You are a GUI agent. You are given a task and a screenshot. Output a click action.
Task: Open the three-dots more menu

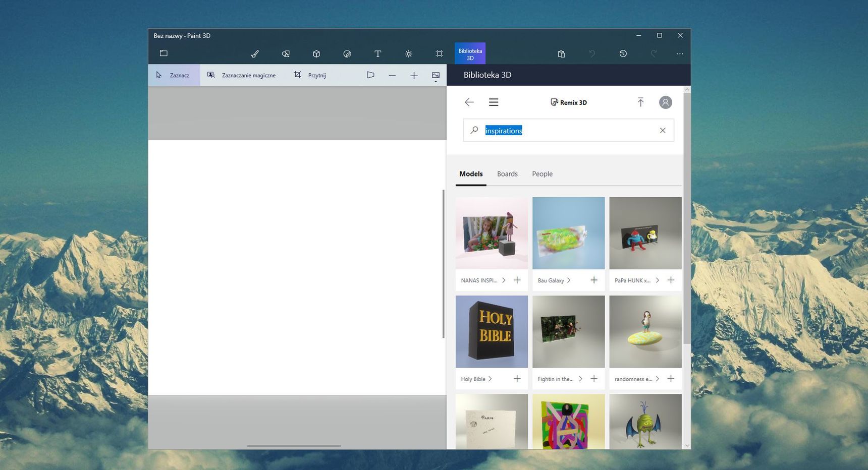680,53
